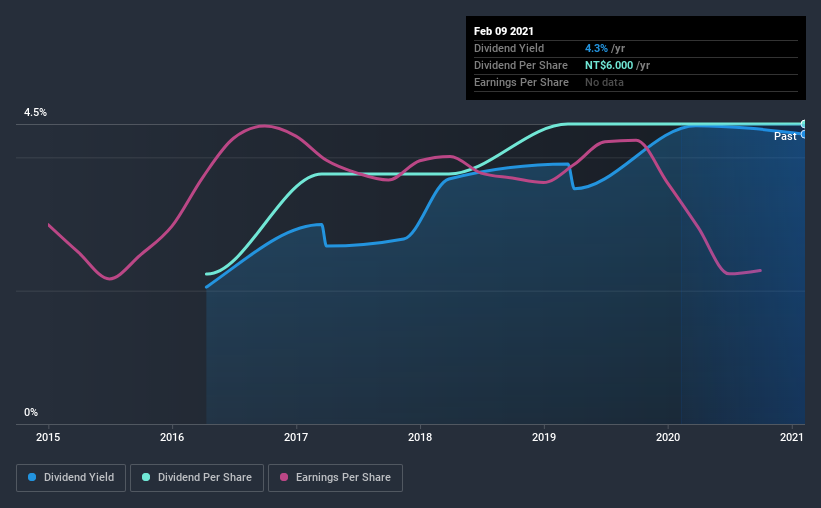
Task: Toggle the Dividend Yield legend button
Action: [71, 478]
